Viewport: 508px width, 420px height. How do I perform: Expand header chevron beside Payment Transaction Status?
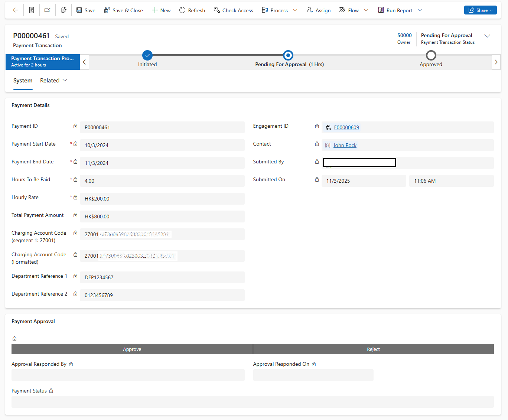click(487, 36)
